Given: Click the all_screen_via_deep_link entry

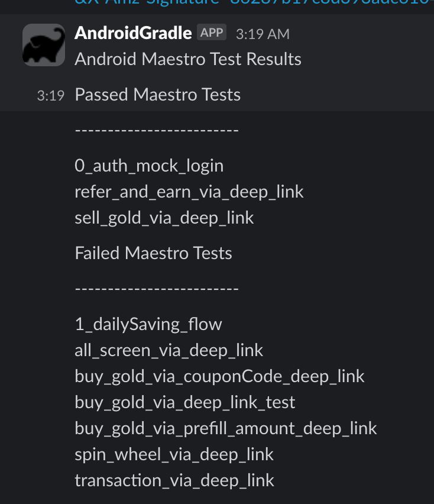Looking at the screenshot, I should pyautogui.click(x=169, y=350).
